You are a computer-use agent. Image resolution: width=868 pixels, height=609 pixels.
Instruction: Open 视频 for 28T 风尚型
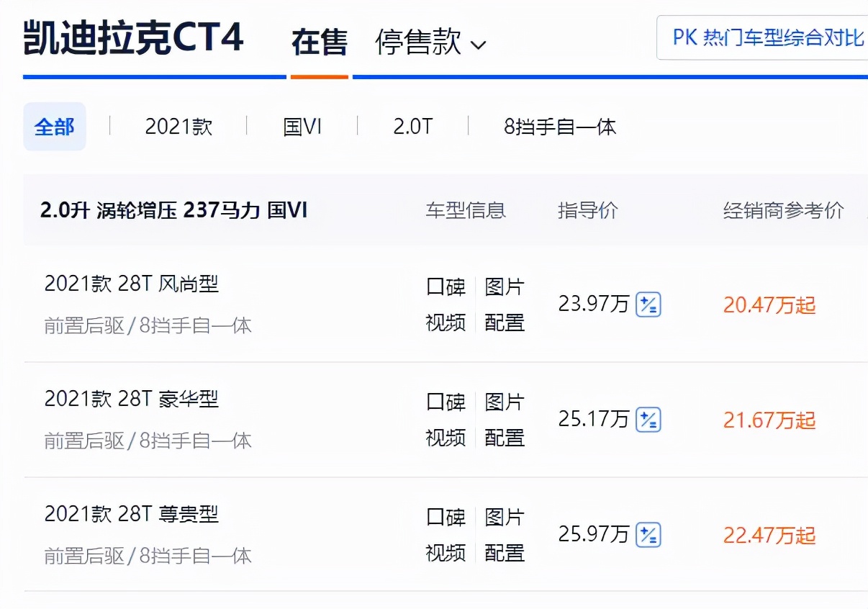click(x=446, y=322)
